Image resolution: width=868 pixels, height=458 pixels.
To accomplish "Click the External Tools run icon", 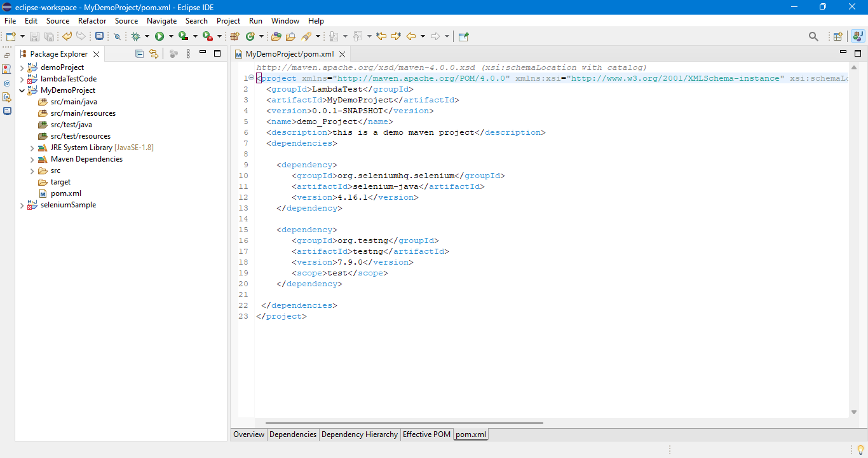I will [207, 36].
